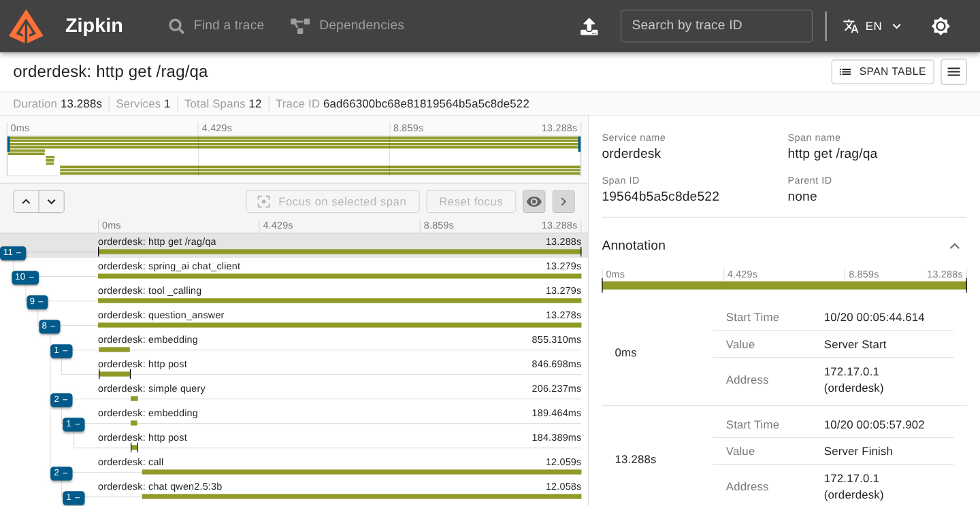
Task: Click the Server Start annotation value
Action: (855, 345)
